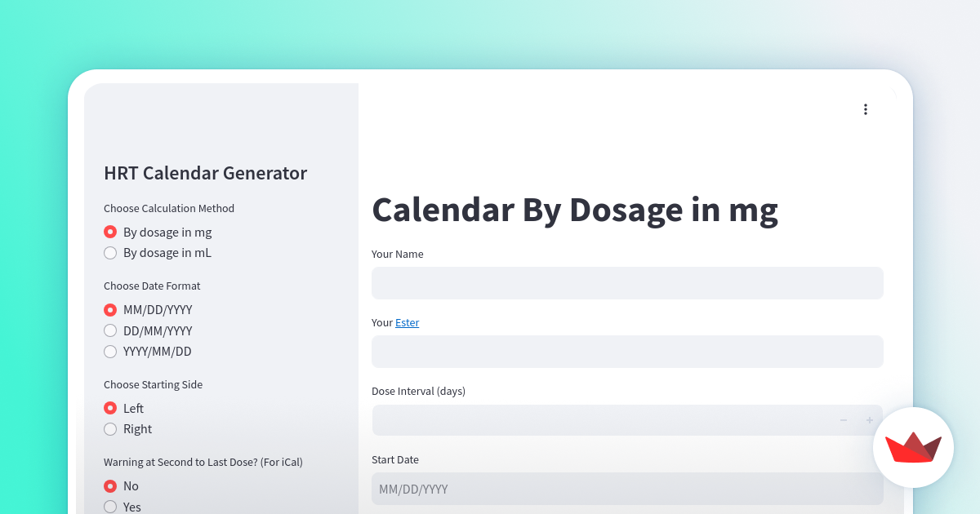Choose the YYYY/MM/DD date format
The height and width of the screenshot is (514, 980).
[110, 351]
